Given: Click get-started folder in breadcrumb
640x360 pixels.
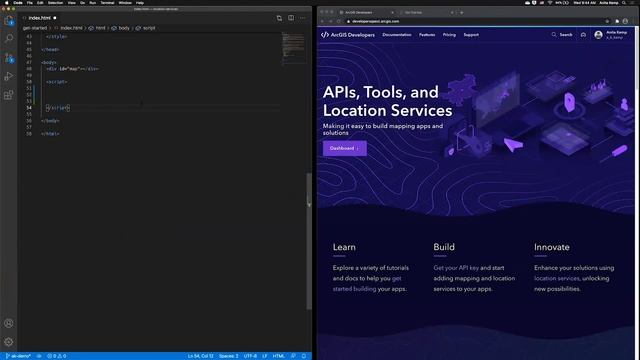Looking at the screenshot, I should (35, 28).
